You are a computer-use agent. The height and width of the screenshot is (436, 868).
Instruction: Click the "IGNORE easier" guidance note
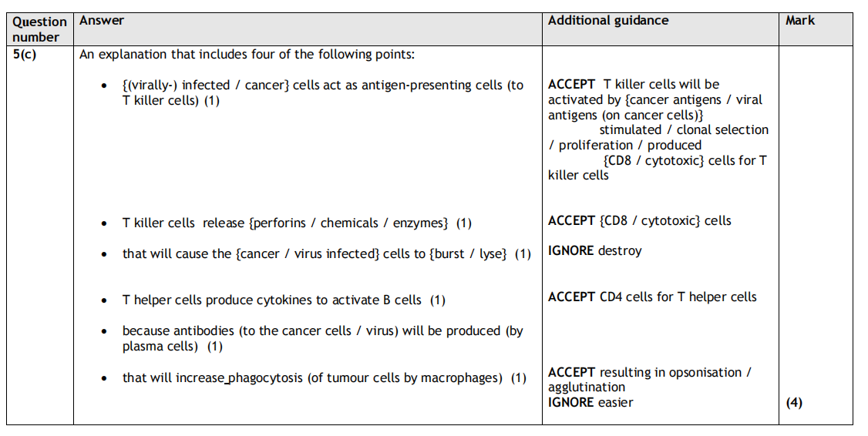[x=590, y=402]
